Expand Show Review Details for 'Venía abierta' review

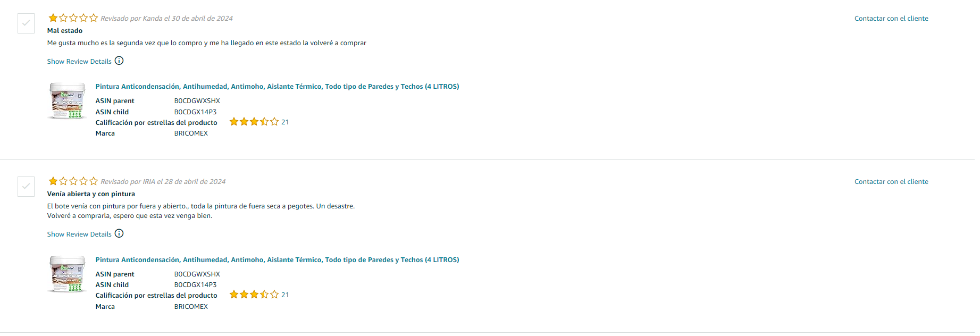pos(79,234)
